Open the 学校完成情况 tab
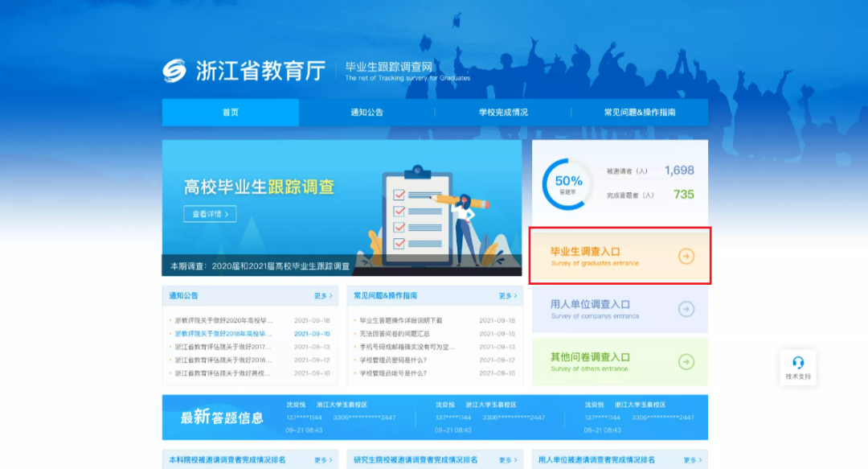Image resolution: width=868 pixels, height=469 pixels. [x=504, y=112]
